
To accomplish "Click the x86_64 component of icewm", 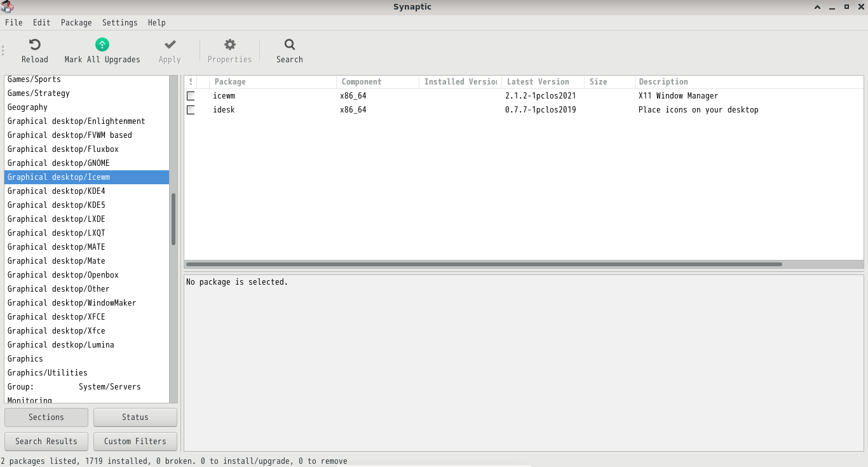I will [x=353, y=96].
